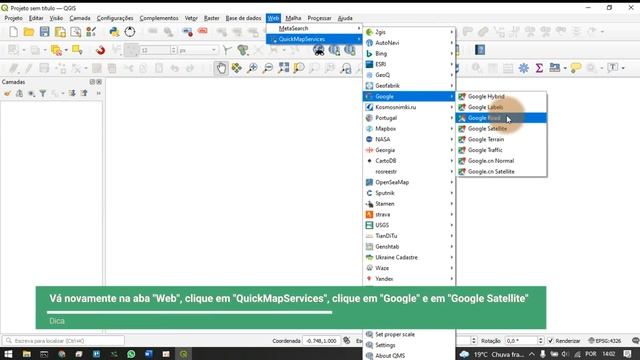
Task: Open the Processar menu
Action: pyautogui.click(x=320, y=18)
